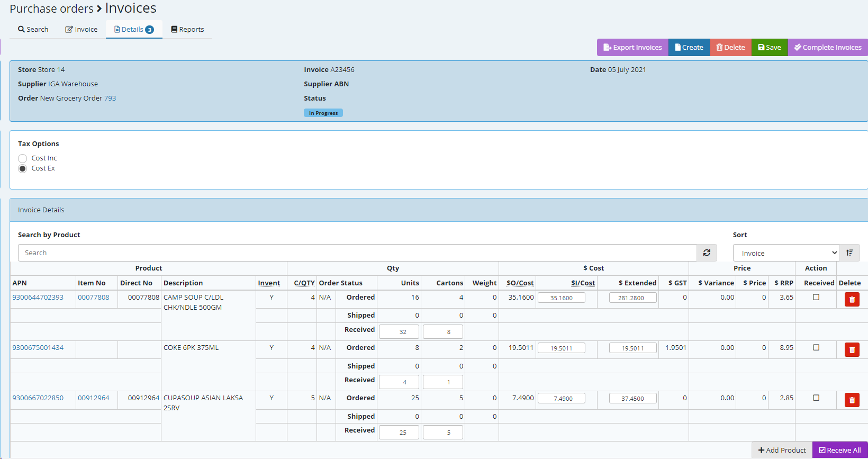Edit CUPASOUP received cartons field showing 5
868x459 pixels.
click(x=443, y=432)
